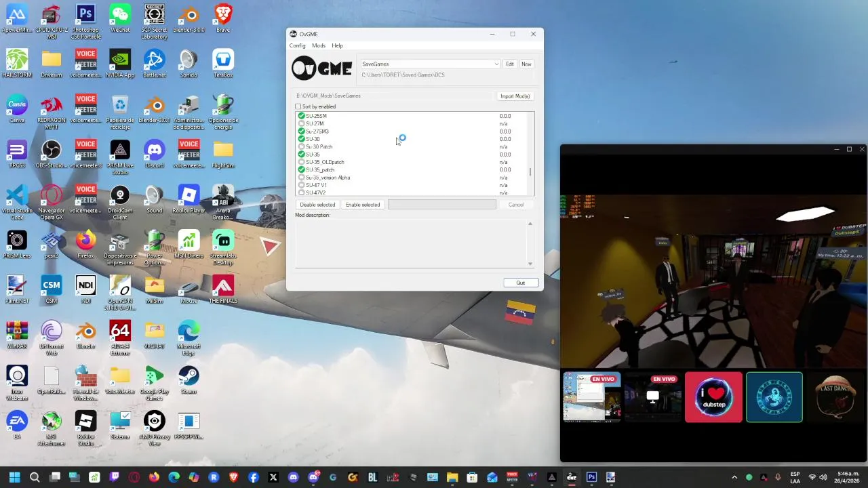Open the PRISM Live Studio desktop icon
The width and height of the screenshot is (868, 488).
tap(120, 158)
